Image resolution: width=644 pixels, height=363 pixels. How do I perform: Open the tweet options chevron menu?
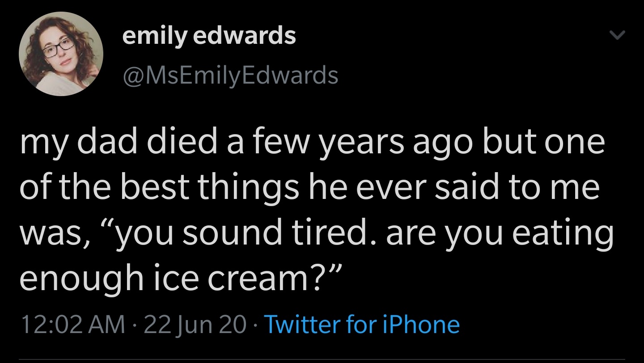617,34
